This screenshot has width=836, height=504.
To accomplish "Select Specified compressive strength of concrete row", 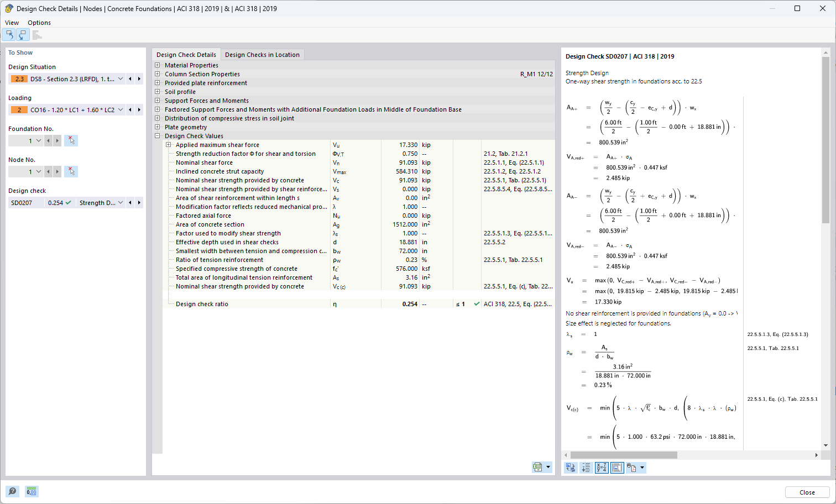I will point(359,269).
